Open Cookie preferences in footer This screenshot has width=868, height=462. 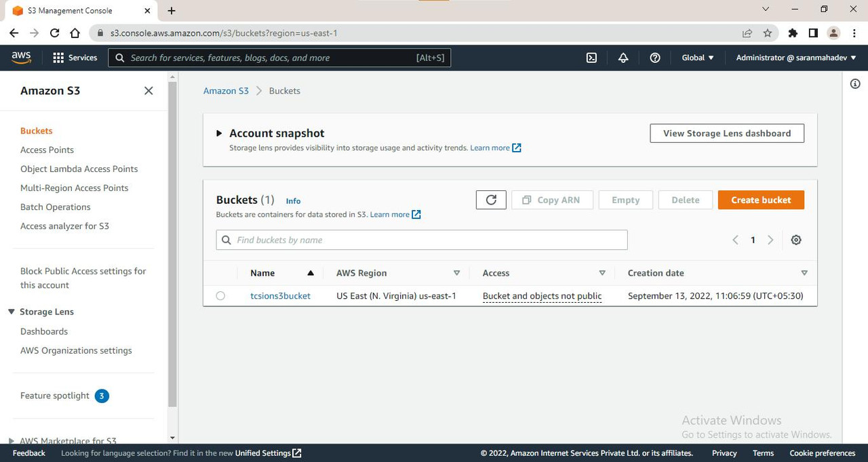[x=822, y=453]
